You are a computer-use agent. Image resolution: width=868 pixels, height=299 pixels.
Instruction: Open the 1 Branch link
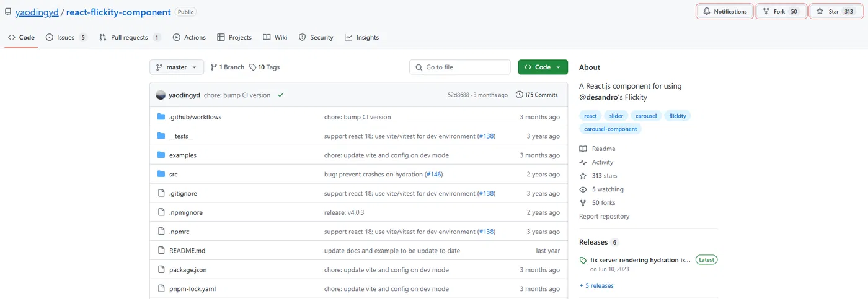point(227,67)
